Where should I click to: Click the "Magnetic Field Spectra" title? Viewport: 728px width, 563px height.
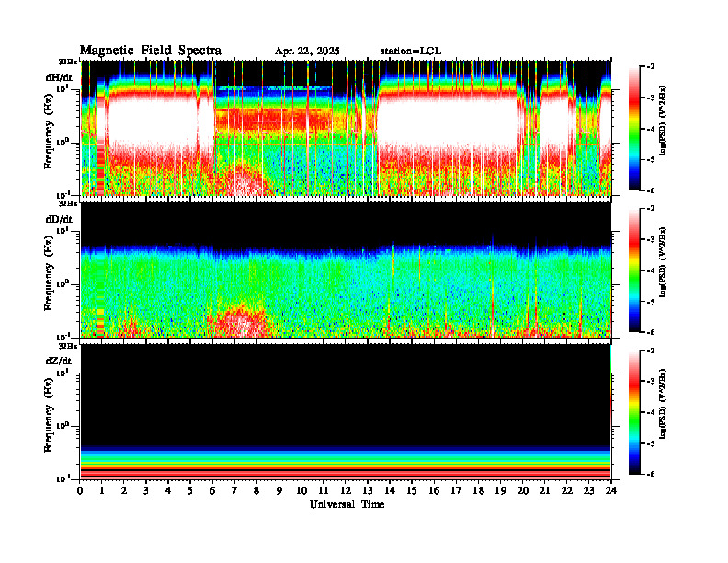point(151,51)
